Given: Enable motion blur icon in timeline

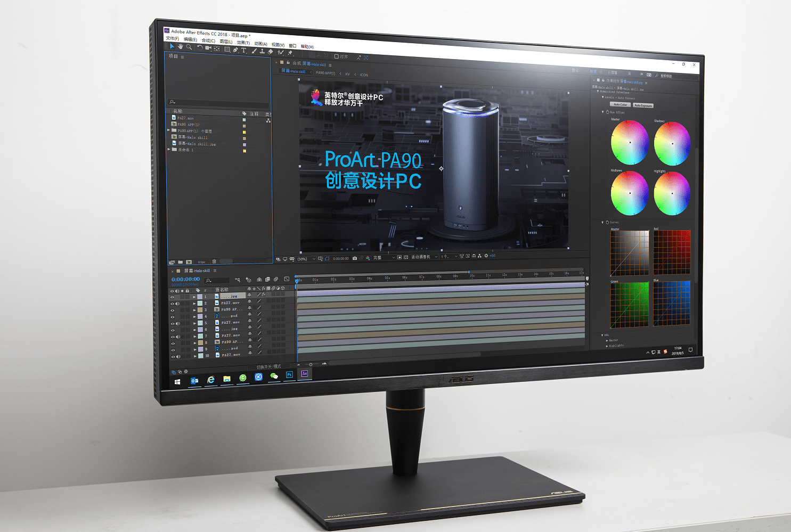Looking at the screenshot, I should point(276,279).
